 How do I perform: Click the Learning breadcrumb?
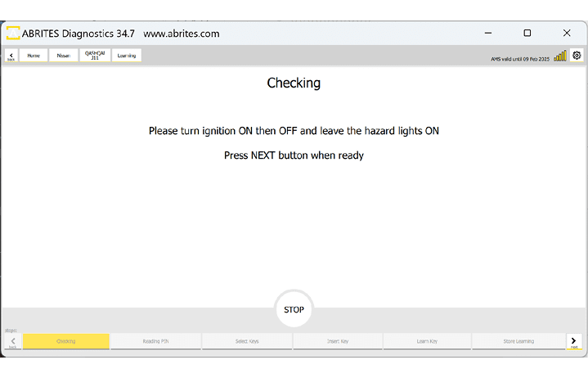[127, 56]
